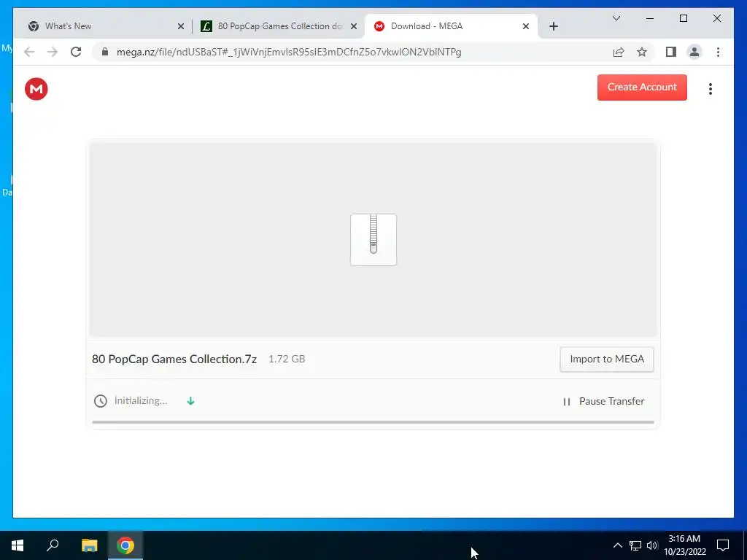
Task: Click Import to MEGA button
Action: pyautogui.click(x=606, y=359)
